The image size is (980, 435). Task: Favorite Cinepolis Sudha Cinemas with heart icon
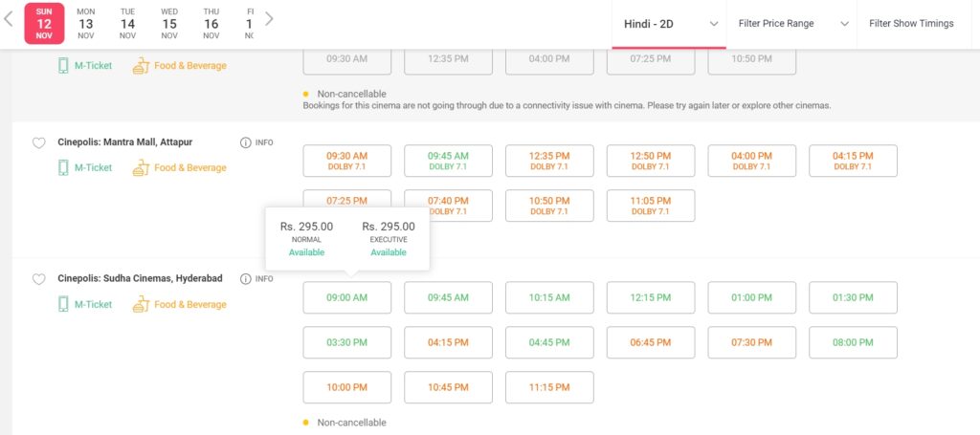coord(38,279)
